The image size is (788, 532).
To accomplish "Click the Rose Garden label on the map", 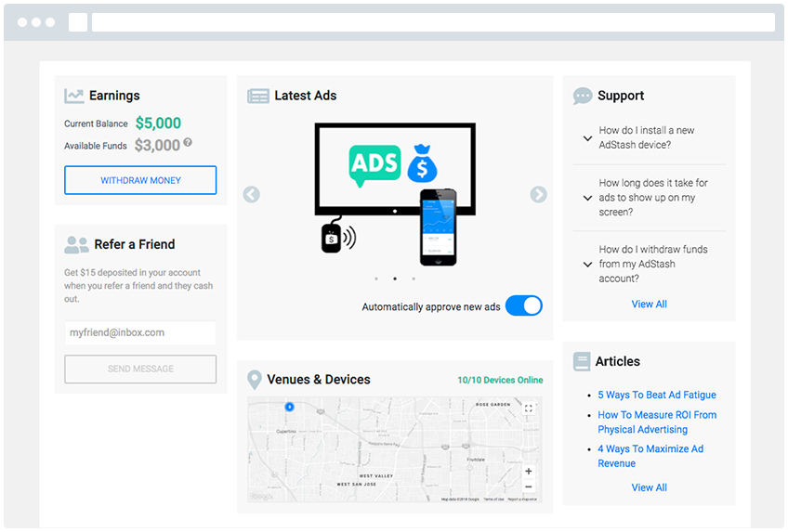I will coord(493,404).
